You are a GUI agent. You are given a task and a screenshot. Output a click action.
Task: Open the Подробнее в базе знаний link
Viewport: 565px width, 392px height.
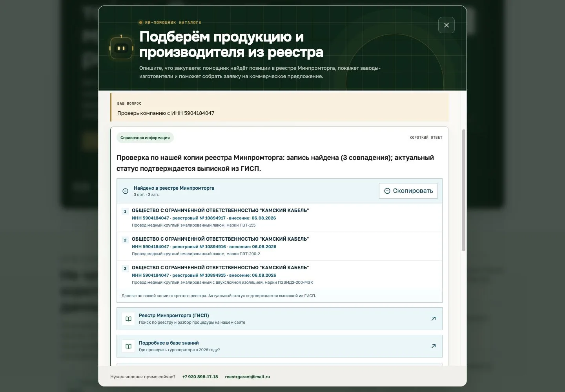pyautogui.click(x=279, y=346)
